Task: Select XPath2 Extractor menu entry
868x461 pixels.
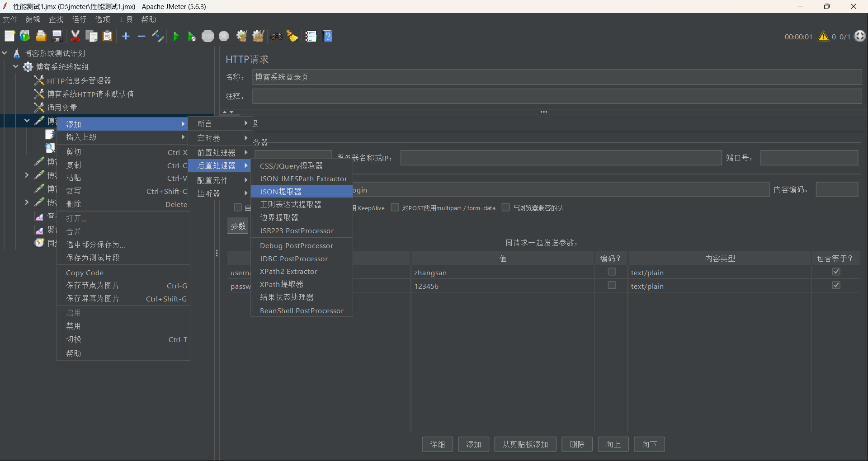Action: click(302, 271)
